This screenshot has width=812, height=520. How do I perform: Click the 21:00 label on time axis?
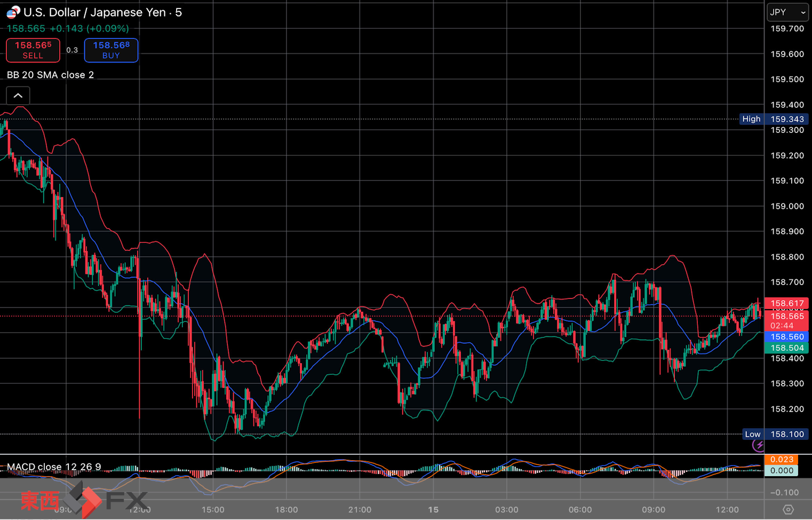coord(360,509)
